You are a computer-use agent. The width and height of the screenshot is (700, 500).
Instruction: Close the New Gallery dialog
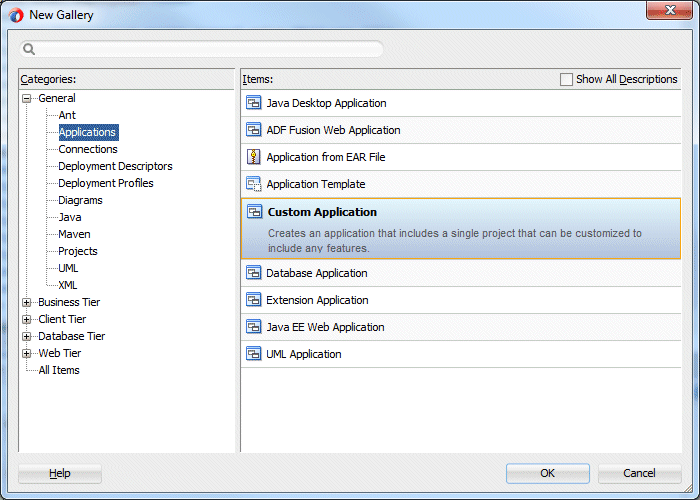669,11
